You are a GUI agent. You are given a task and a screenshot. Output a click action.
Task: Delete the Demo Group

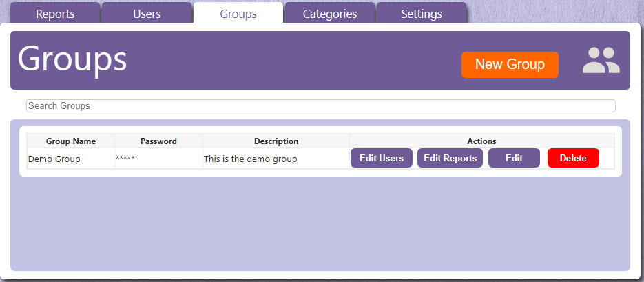pyautogui.click(x=573, y=159)
